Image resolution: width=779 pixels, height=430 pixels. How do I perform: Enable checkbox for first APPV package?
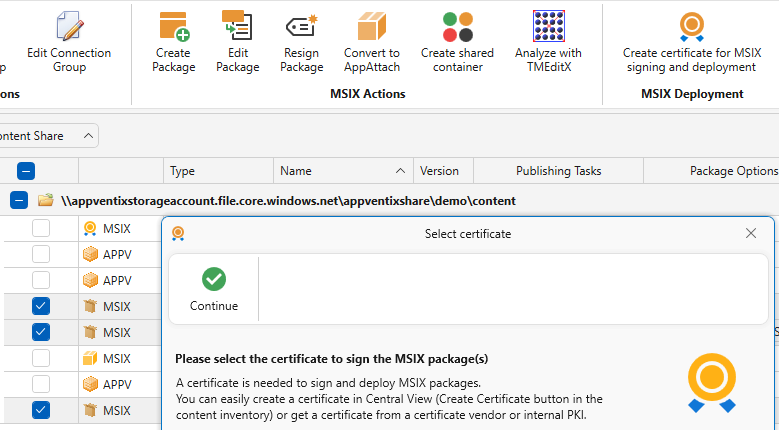click(41, 254)
